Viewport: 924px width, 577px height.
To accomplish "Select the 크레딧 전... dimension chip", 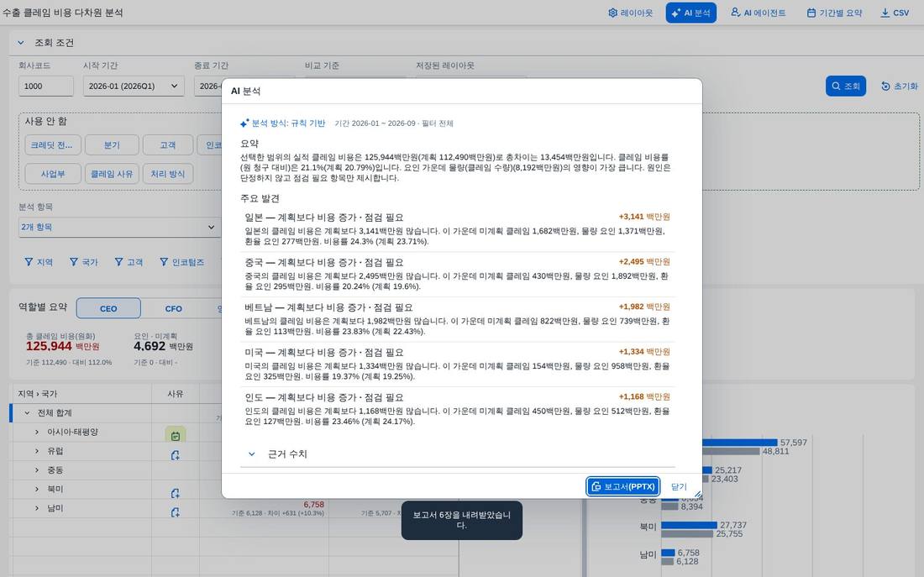I will [52, 145].
